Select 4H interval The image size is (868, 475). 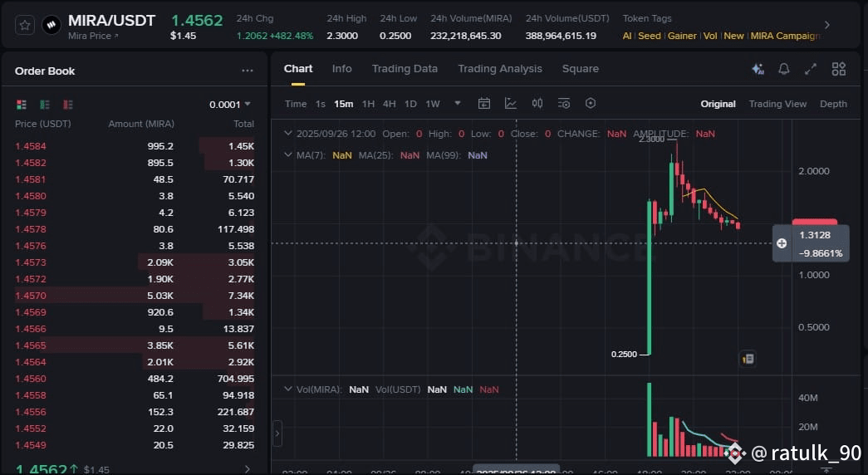click(390, 104)
